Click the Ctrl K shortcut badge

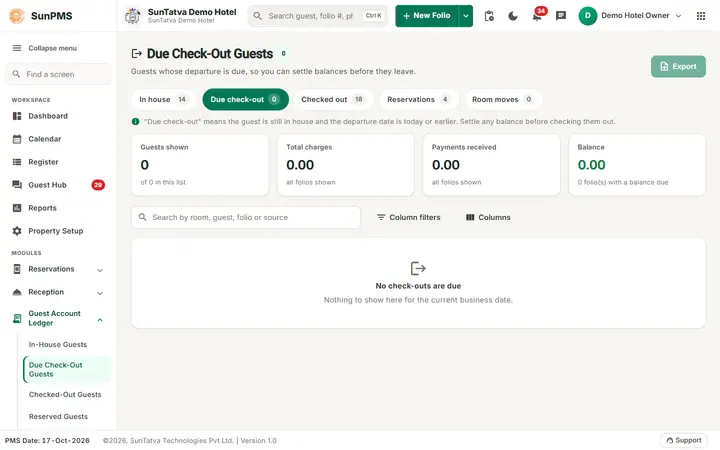[x=373, y=16]
